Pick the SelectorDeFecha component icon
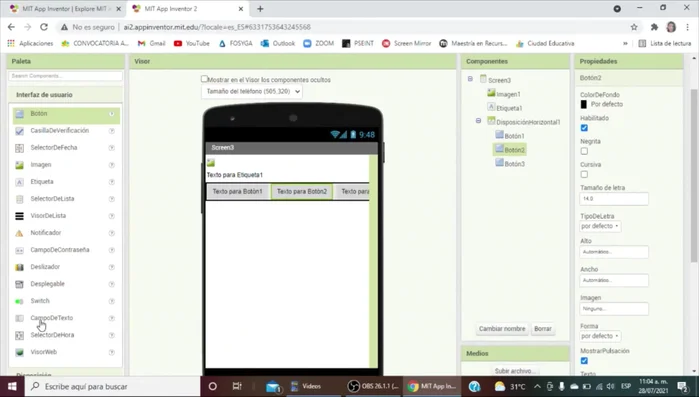 (20, 148)
